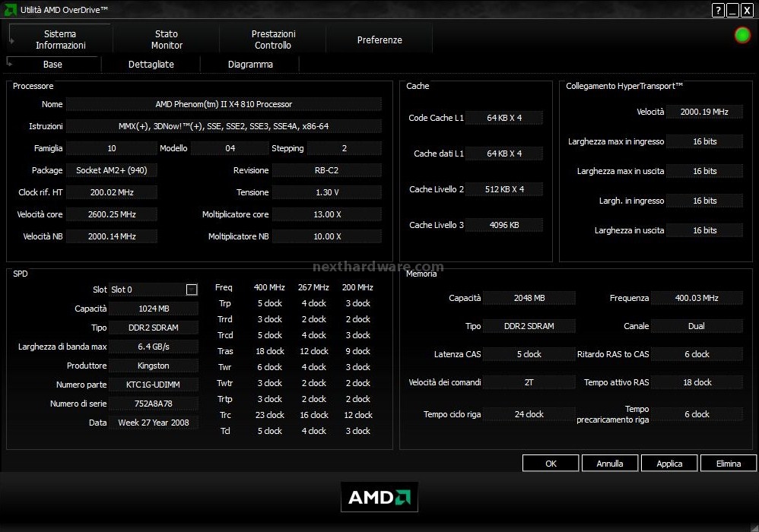Click the Memoria Capacità value 2048 MB
The height and width of the screenshot is (532, 759).
pos(529,298)
